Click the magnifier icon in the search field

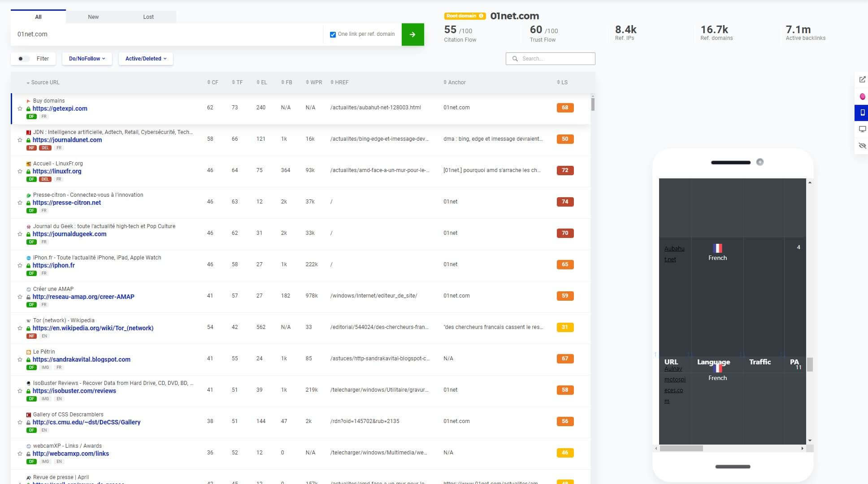(x=515, y=59)
